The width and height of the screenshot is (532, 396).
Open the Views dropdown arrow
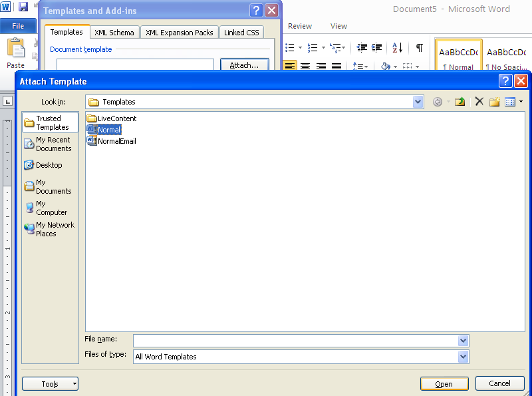coord(521,102)
